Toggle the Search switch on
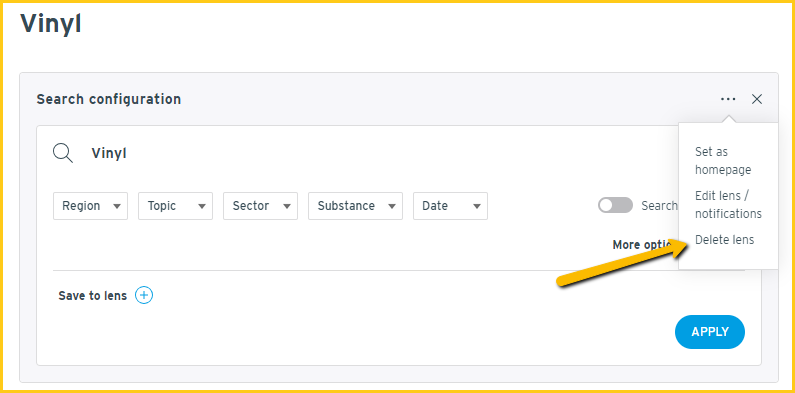Viewport: 795px width, 393px height. (x=616, y=205)
